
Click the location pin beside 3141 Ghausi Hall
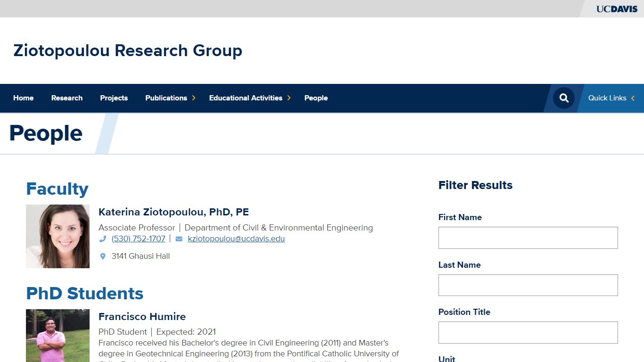(x=103, y=256)
